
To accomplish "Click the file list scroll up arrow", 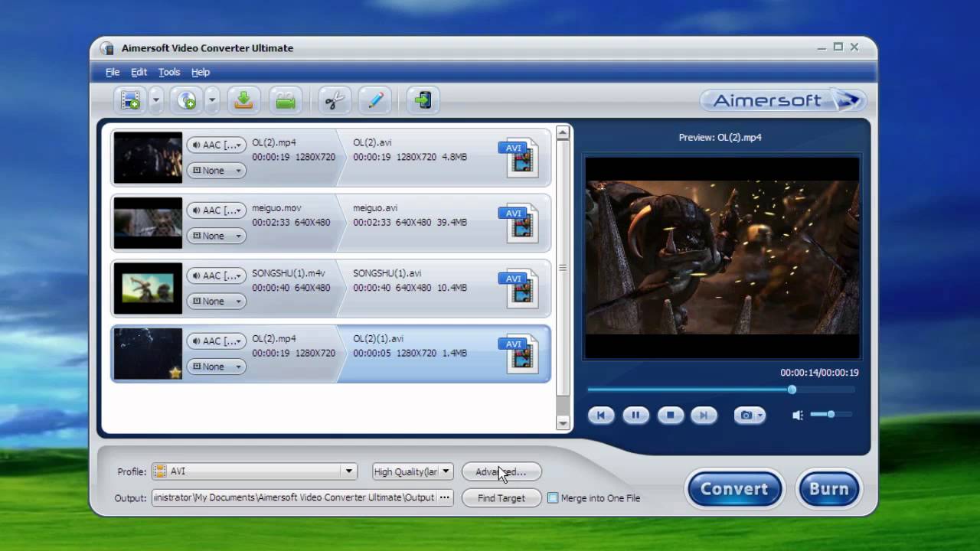I will click(563, 133).
